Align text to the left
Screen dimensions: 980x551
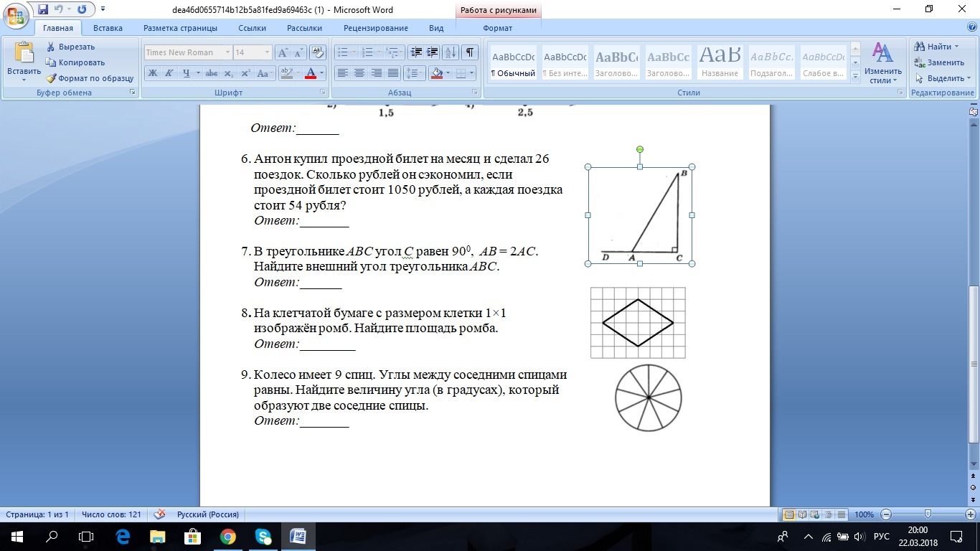pos(343,73)
